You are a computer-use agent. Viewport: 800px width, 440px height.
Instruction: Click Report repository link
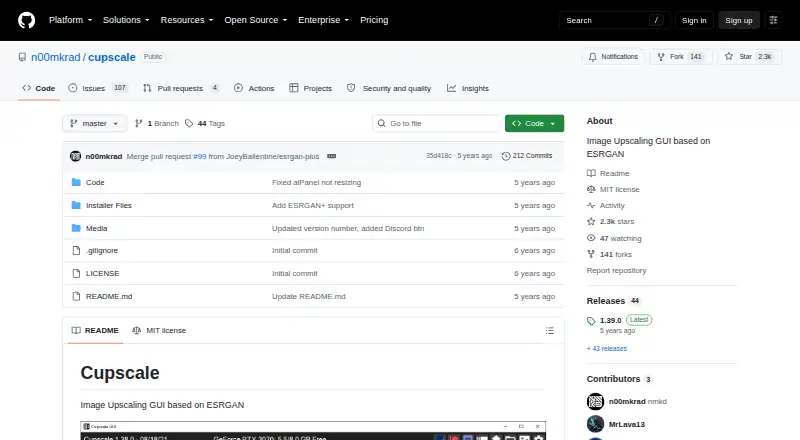click(616, 271)
